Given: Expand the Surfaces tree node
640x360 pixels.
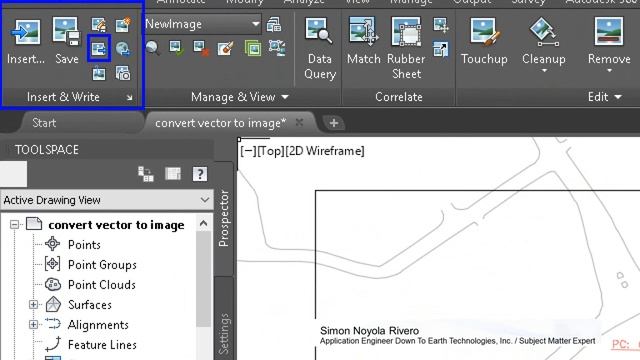Looking at the screenshot, I should pyautogui.click(x=33, y=304).
